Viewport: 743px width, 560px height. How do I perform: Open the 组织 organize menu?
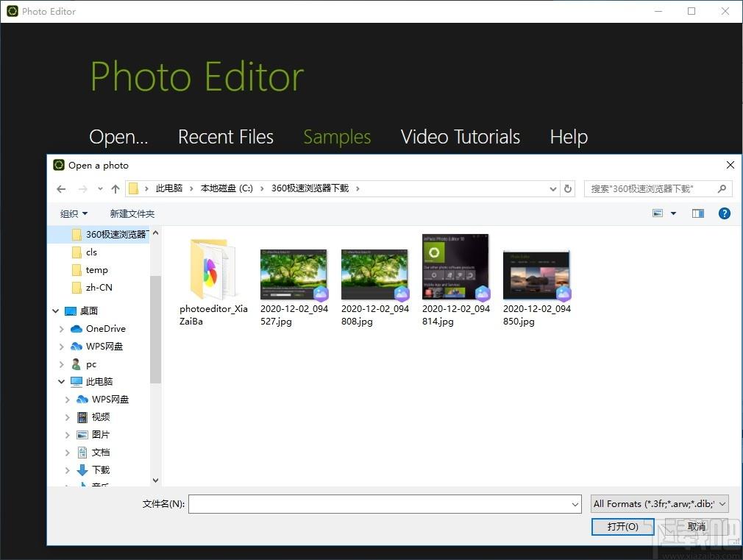[x=74, y=214]
